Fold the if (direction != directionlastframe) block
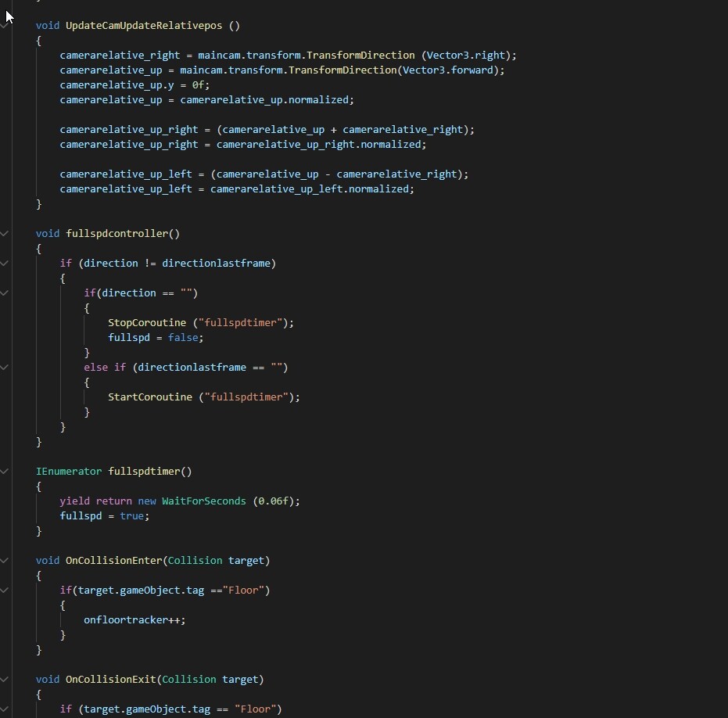 pos(5,264)
